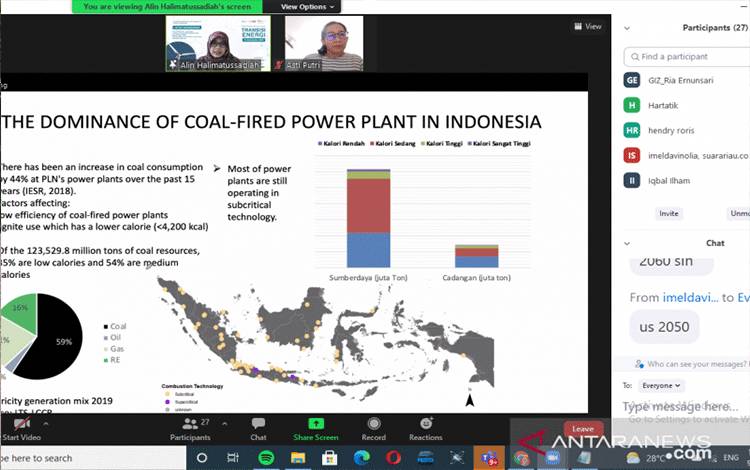Collapse the Chat panel chevron
This screenshot has height=470, width=750.
[x=627, y=243]
